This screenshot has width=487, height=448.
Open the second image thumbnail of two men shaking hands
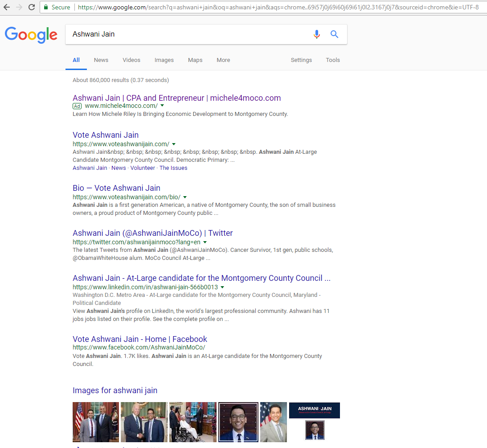[x=144, y=422]
